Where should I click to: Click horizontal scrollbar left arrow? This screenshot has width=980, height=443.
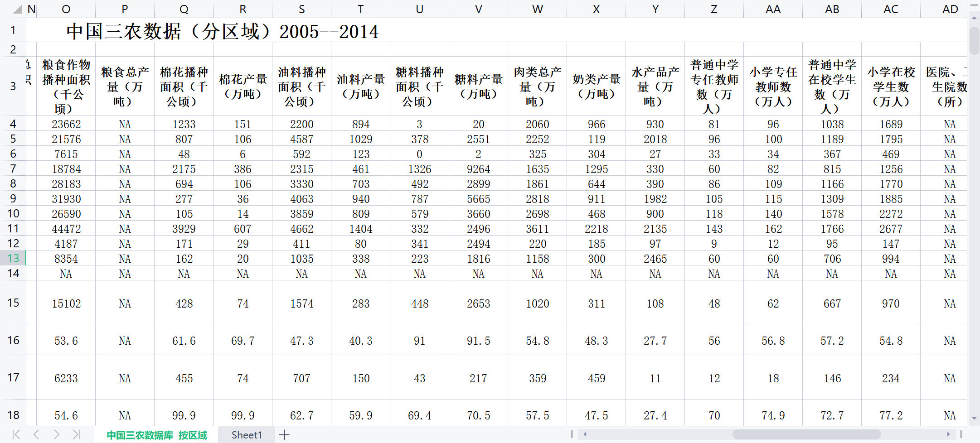(585, 434)
